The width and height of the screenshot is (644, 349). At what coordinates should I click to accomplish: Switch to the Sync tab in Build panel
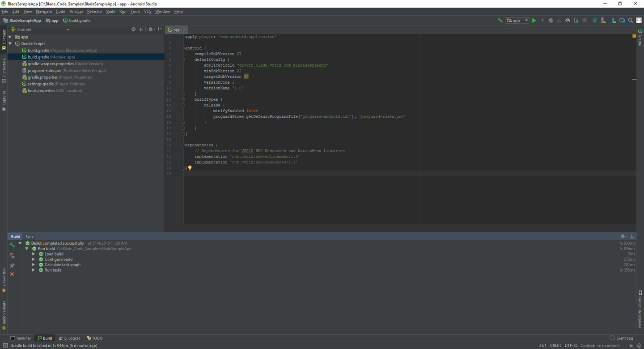(x=29, y=237)
